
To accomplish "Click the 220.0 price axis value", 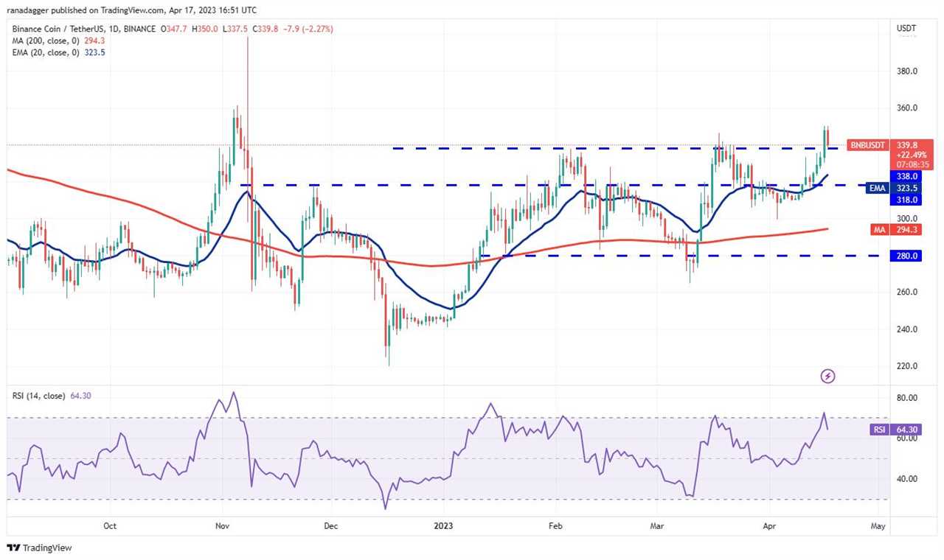I will tap(906, 365).
